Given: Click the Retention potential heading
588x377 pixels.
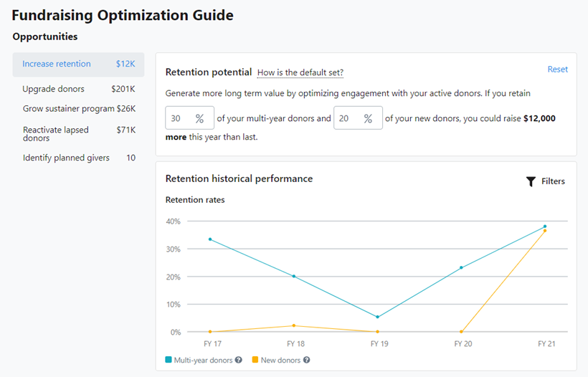Looking at the screenshot, I should click(209, 72).
